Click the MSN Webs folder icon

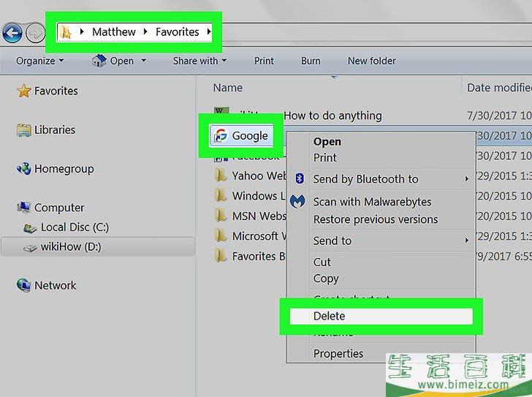tap(221, 216)
